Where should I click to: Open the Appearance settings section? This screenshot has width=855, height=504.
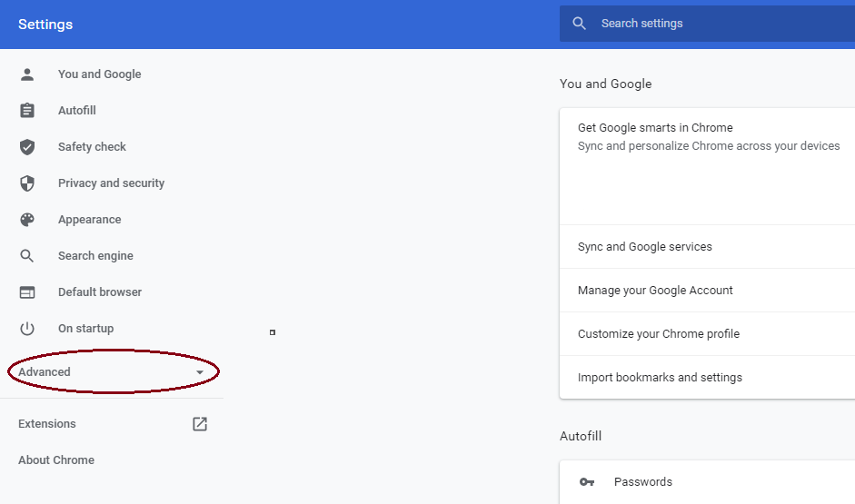(x=89, y=220)
